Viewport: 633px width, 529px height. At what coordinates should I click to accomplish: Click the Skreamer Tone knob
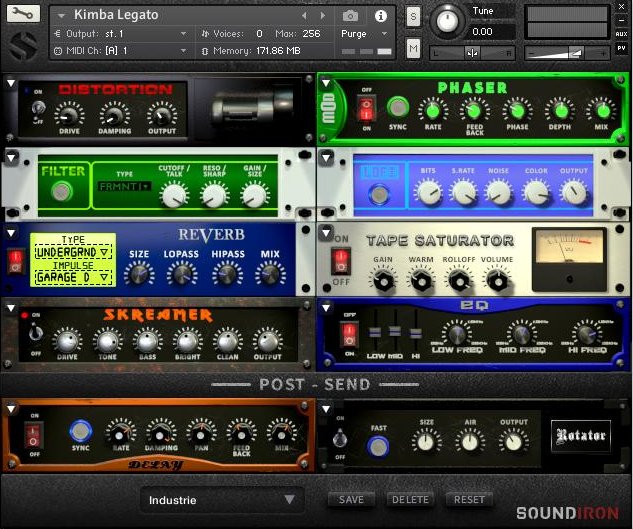click(x=108, y=341)
